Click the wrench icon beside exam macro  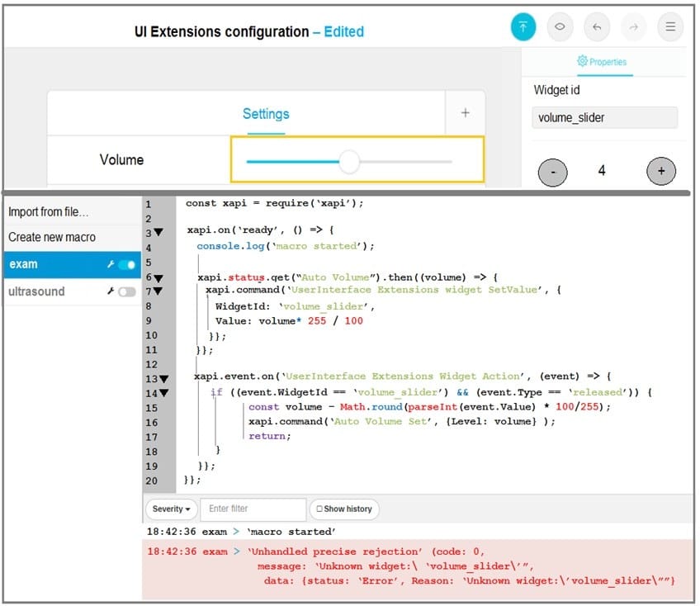click(111, 265)
